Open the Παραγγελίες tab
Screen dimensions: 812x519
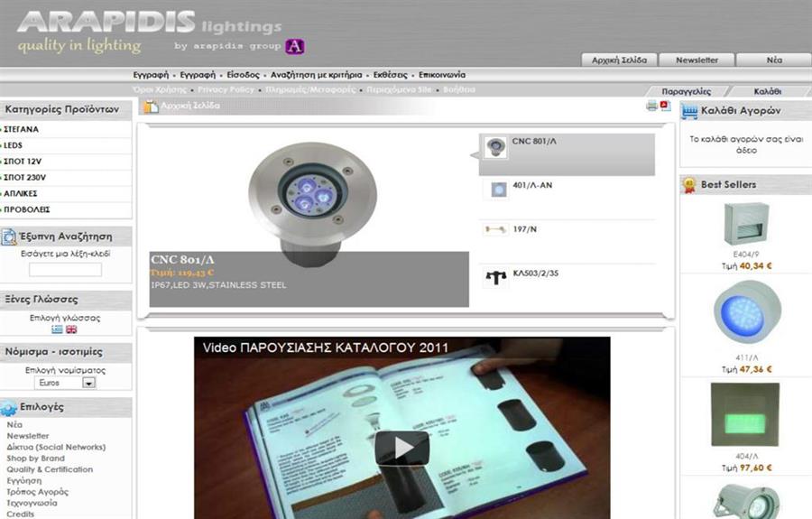click(x=687, y=92)
